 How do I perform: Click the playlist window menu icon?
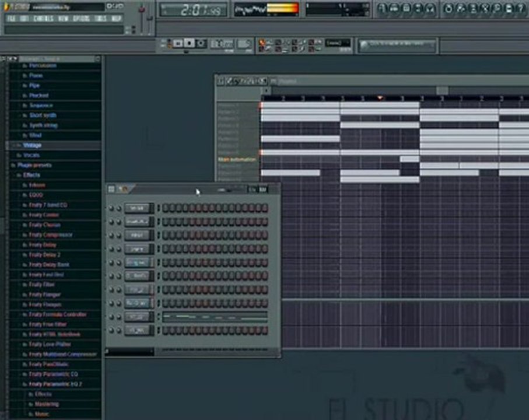coord(221,81)
